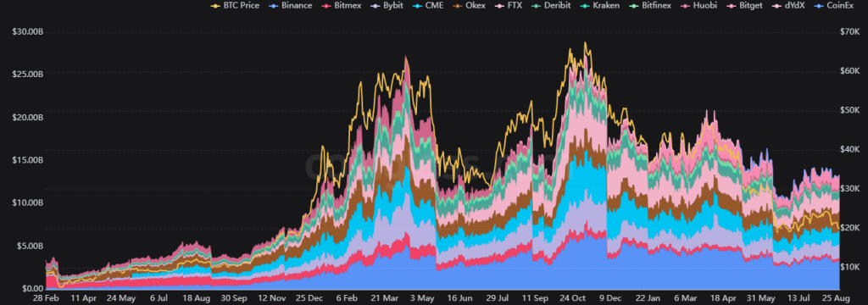Image resolution: width=868 pixels, height=305 pixels.
Task: Click the $70K right axis label
Action: pyautogui.click(x=850, y=32)
